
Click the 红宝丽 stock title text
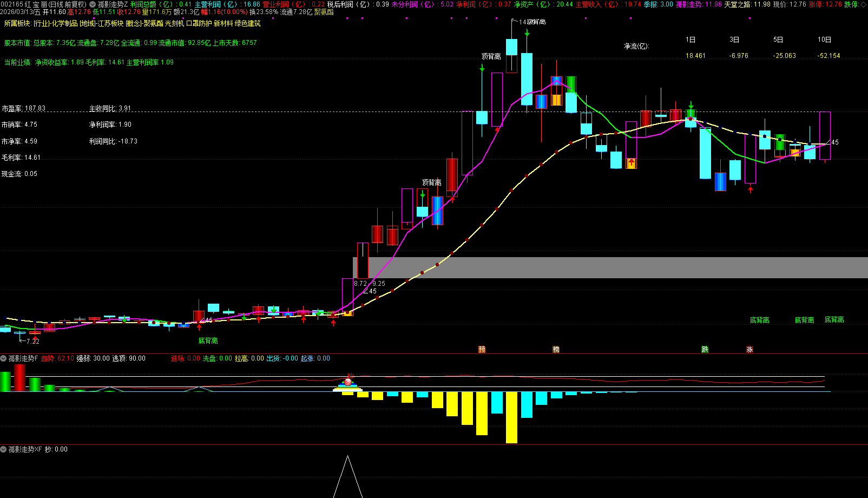coord(36,4)
